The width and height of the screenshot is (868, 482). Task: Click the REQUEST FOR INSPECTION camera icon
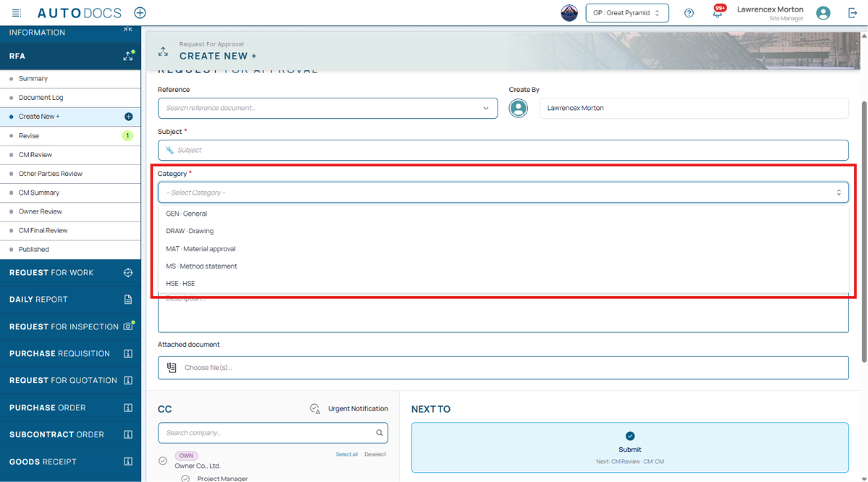click(128, 326)
